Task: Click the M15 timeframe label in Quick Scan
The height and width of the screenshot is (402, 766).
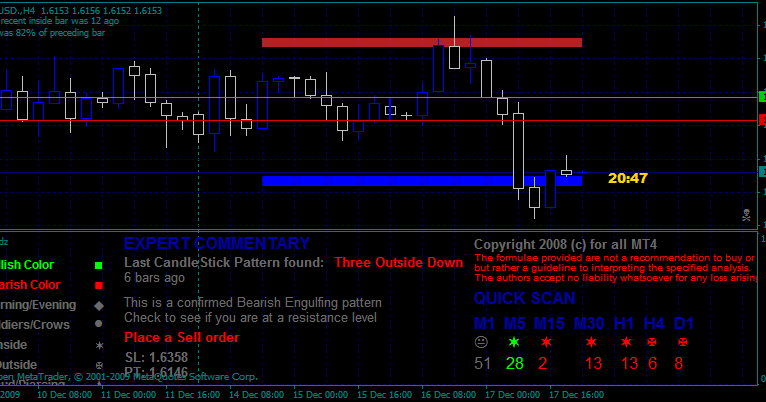Action: point(549,323)
